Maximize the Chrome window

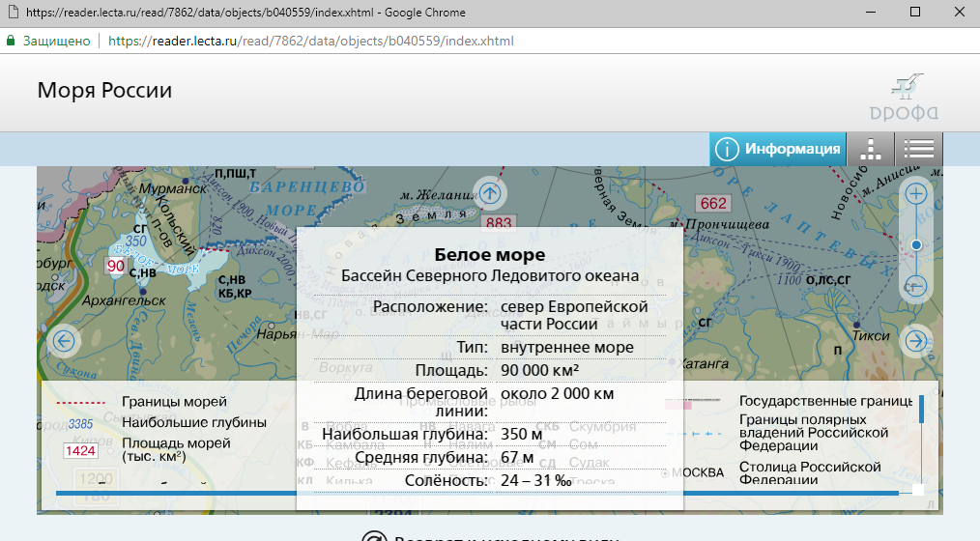point(915,12)
